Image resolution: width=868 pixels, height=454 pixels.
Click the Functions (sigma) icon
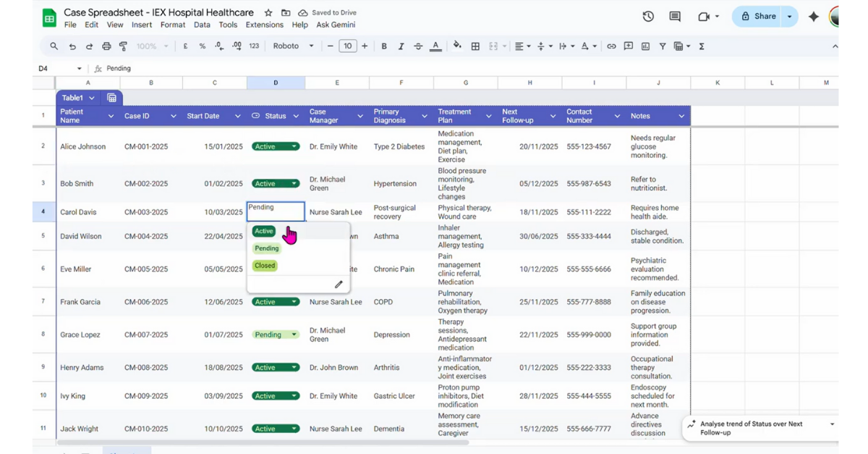(702, 46)
